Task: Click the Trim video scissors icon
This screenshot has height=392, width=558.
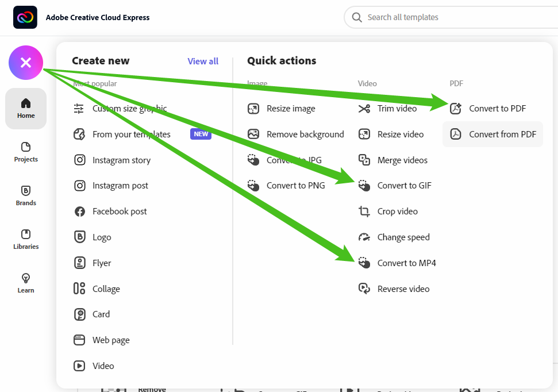Action: coord(363,108)
